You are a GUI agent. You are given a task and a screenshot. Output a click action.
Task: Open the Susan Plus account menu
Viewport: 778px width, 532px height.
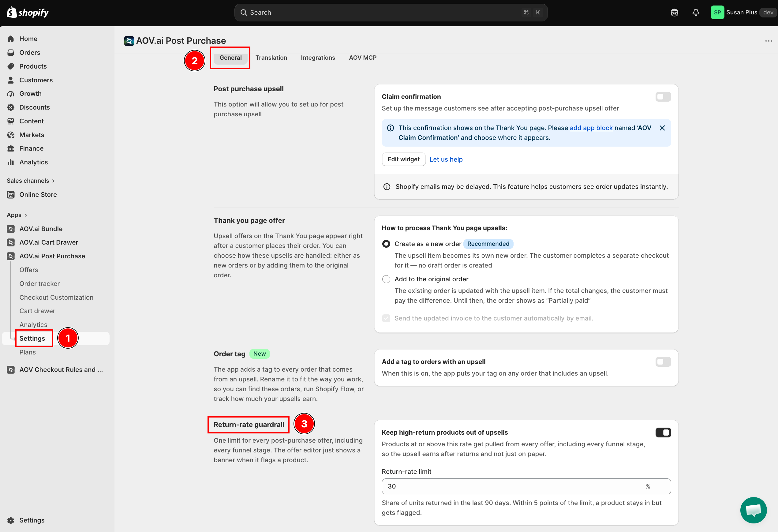coord(742,12)
